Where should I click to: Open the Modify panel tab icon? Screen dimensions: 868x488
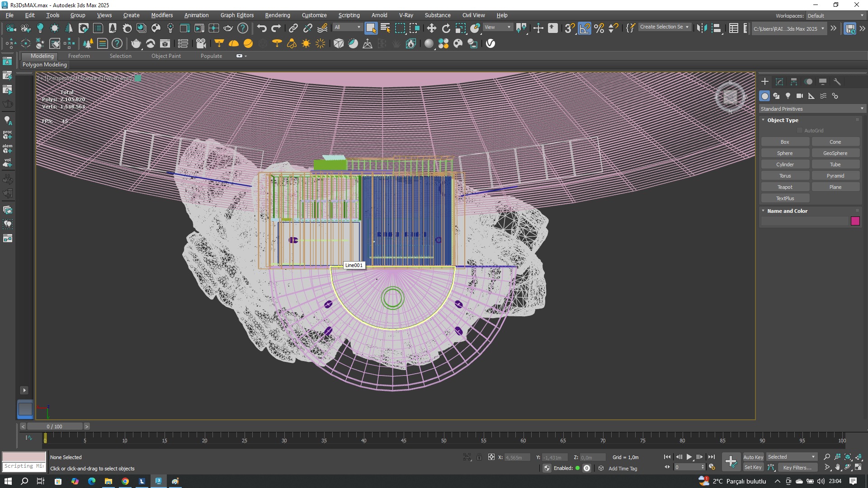click(x=779, y=82)
